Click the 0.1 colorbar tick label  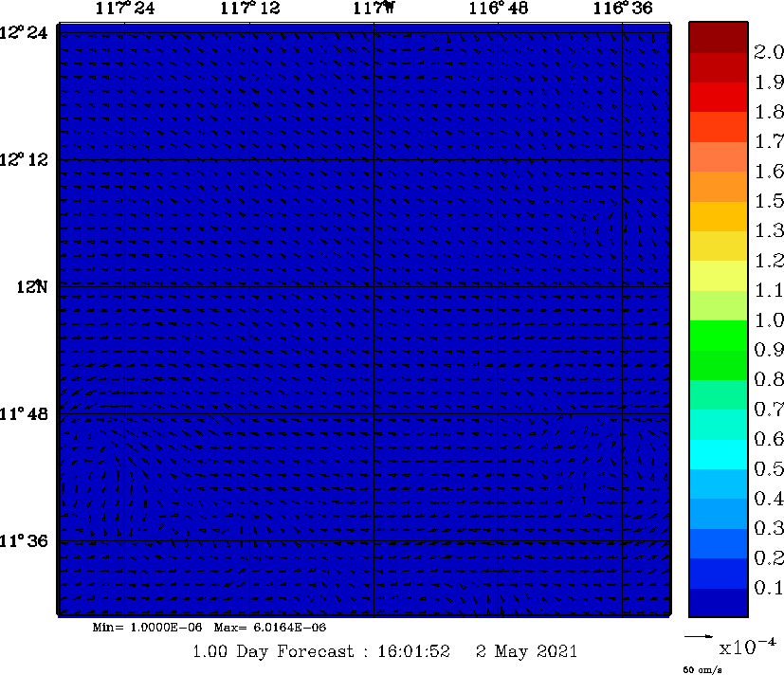[x=769, y=588]
